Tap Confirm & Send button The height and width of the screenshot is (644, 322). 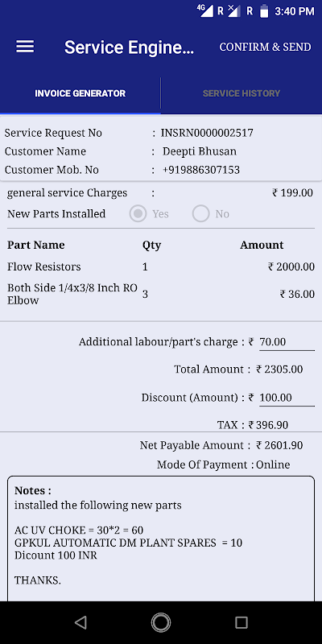265,47
